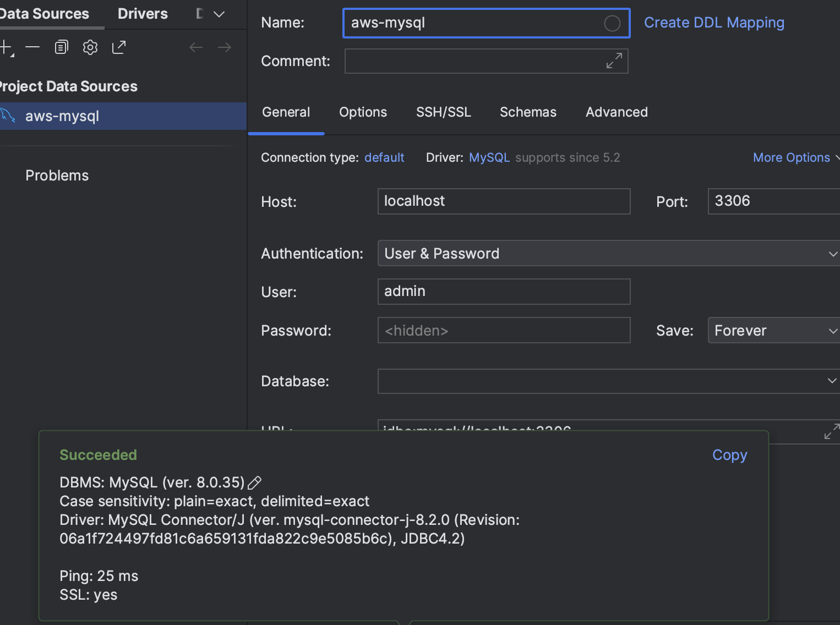840x625 pixels.
Task: Click into the Port field
Action: (x=774, y=201)
